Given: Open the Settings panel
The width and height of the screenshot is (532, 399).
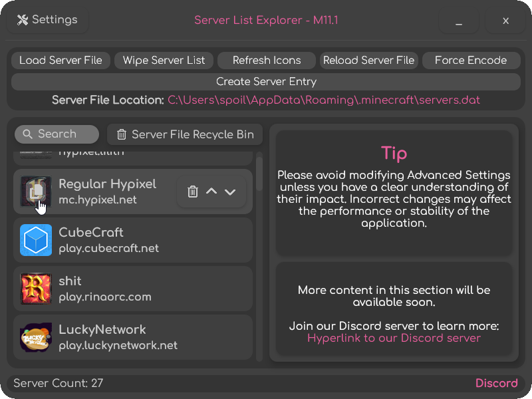Looking at the screenshot, I should pyautogui.click(x=47, y=20).
